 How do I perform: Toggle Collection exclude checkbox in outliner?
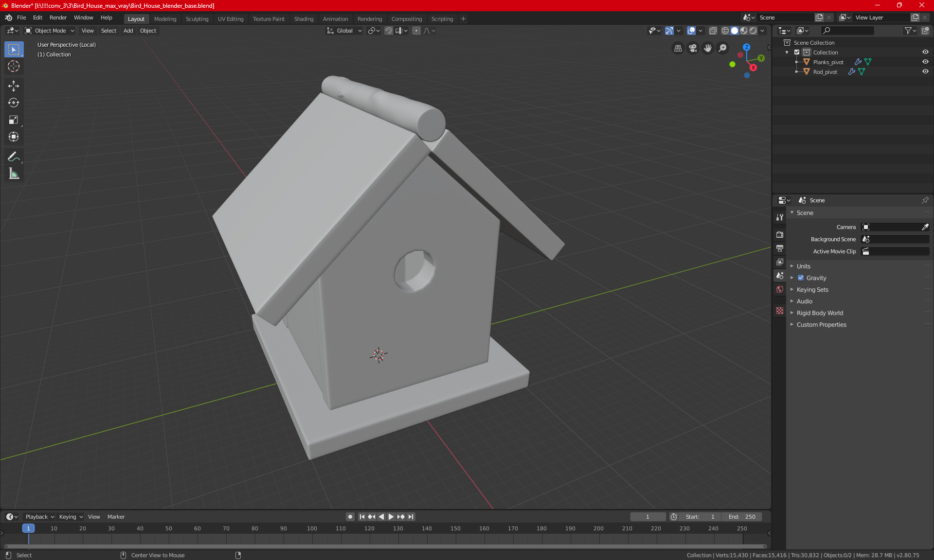(x=797, y=52)
